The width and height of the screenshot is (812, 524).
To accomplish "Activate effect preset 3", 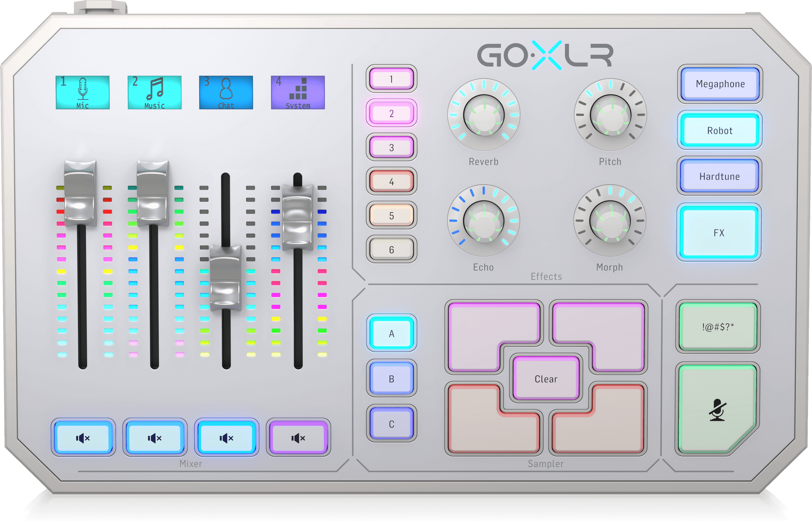I will (x=391, y=147).
